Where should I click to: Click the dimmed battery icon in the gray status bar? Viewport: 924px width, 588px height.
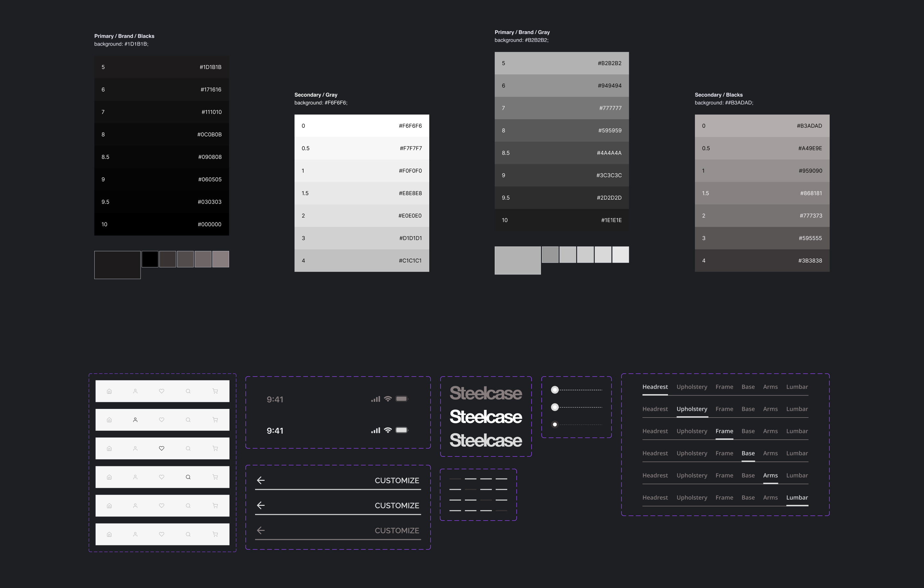402,399
